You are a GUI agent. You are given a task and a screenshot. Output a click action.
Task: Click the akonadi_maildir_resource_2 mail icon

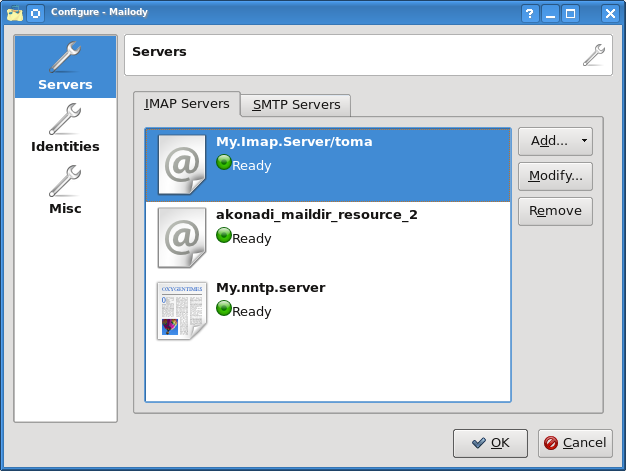(x=182, y=237)
